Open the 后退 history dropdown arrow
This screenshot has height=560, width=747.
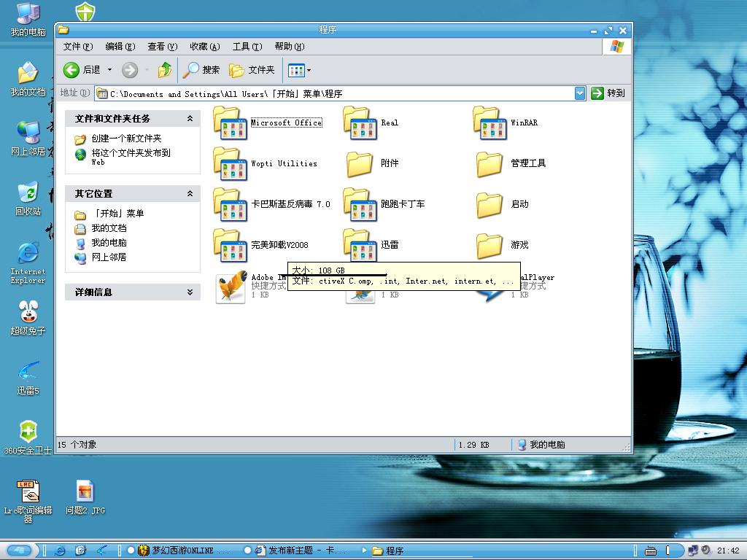[x=109, y=70]
